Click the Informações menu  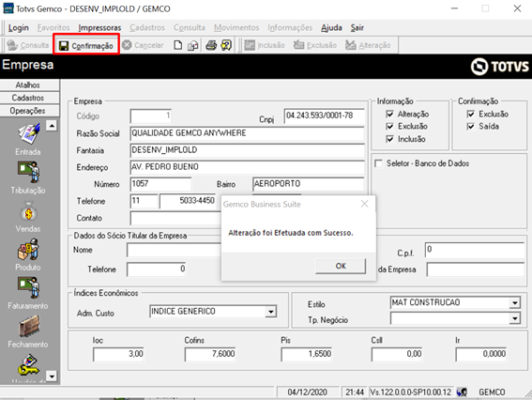[290, 27]
